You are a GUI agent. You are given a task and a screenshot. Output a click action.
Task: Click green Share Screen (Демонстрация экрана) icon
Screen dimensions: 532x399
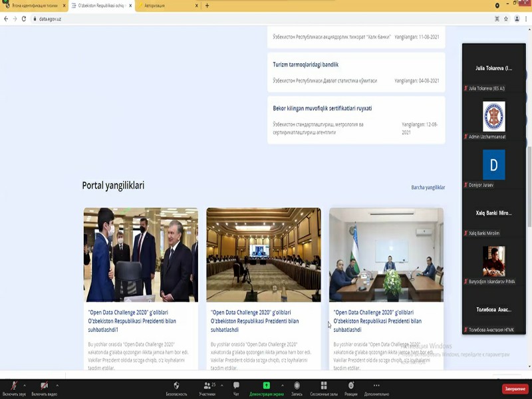point(266,386)
